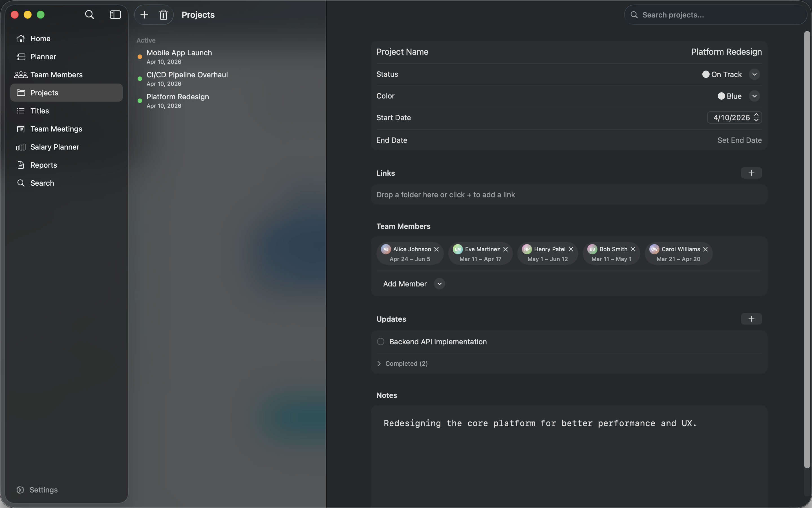Click the Start Date 4/10/2026 field

tap(734, 118)
